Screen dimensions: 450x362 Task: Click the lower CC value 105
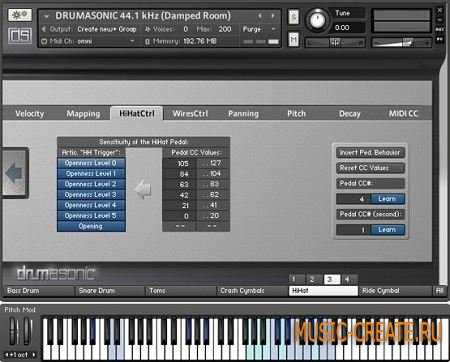[179, 163]
